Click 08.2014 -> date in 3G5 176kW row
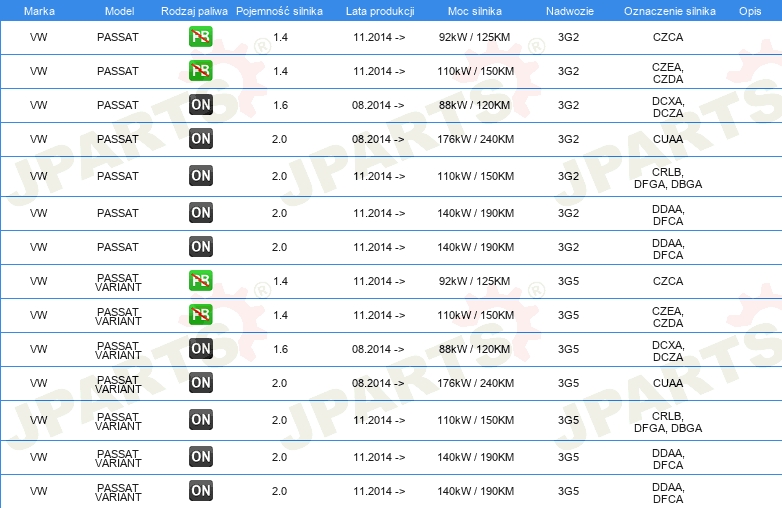Image resolution: width=782 pixels, height=508 pixels. click(378, 383)
